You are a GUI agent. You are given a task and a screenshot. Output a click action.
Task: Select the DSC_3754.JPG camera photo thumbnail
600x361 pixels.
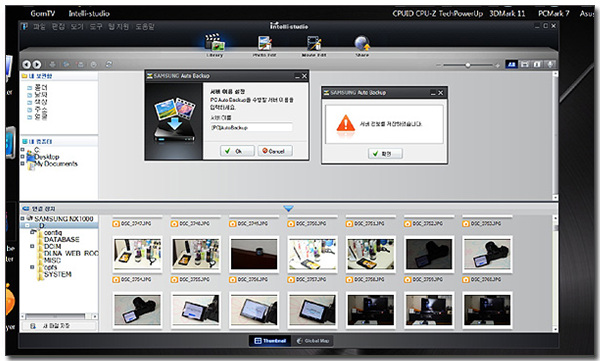point(137,310)
